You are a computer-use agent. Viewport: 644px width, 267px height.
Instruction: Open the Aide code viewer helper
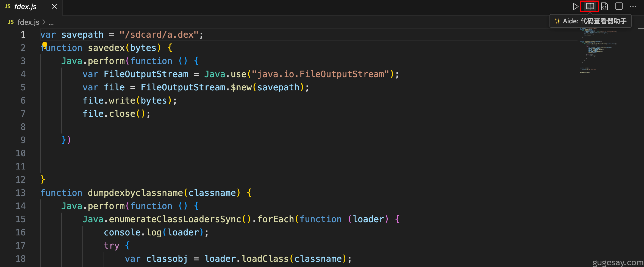[x=590, y=6]
